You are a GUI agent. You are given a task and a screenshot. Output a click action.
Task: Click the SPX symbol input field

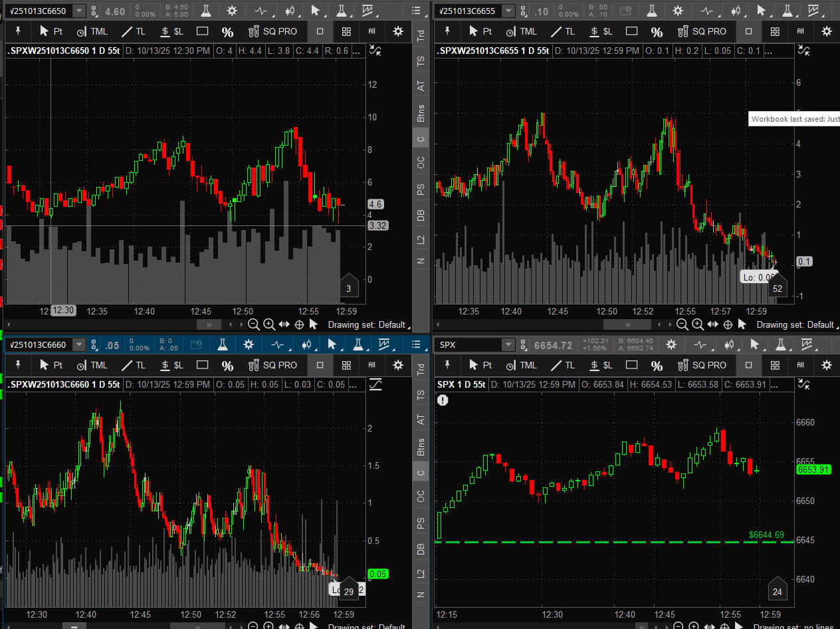(x=469, y=344)
